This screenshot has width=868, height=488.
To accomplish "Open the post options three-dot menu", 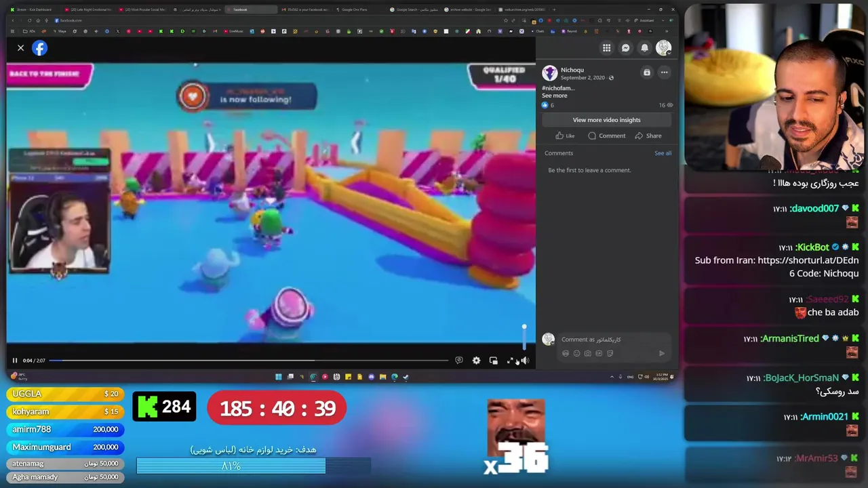I will (664, 73).
